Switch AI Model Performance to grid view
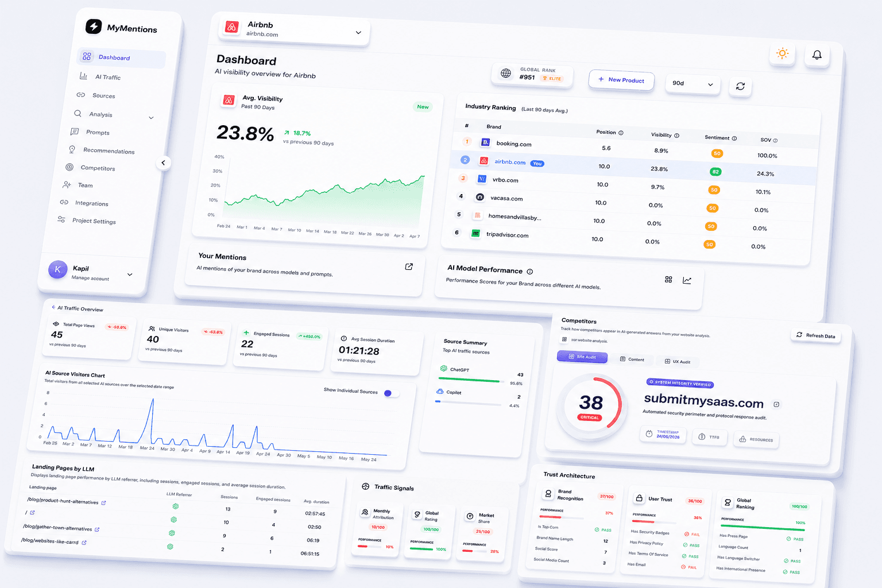 point(668,279)
